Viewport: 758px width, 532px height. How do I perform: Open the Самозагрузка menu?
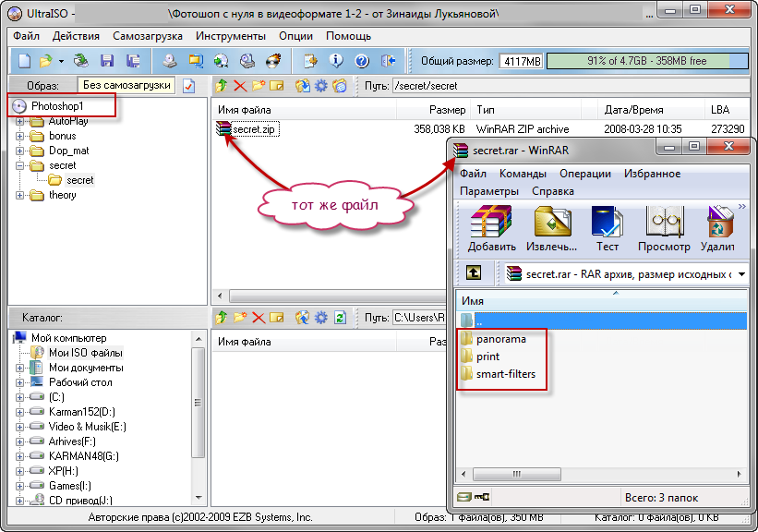tap(148, 36)
